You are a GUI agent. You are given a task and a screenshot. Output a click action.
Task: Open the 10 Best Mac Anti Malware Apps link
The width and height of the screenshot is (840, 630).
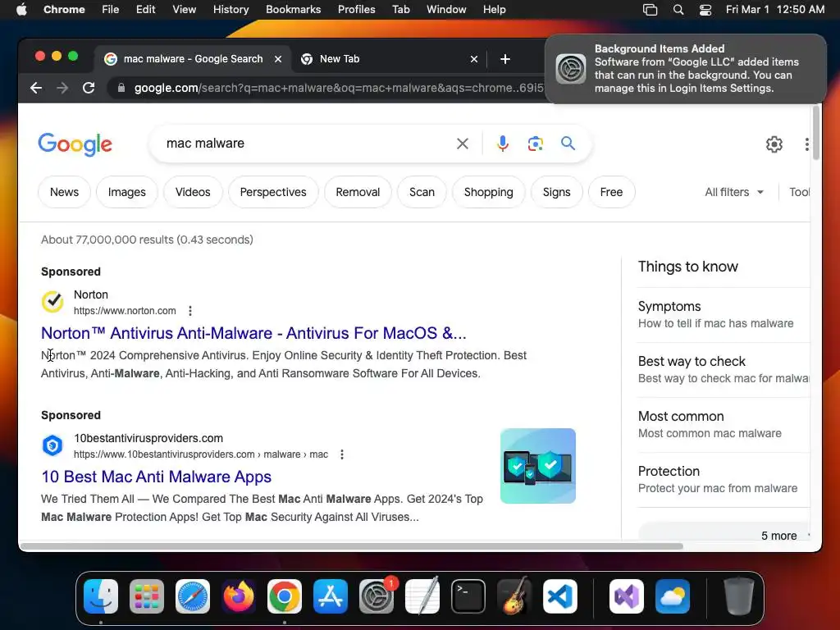[157, 477]
